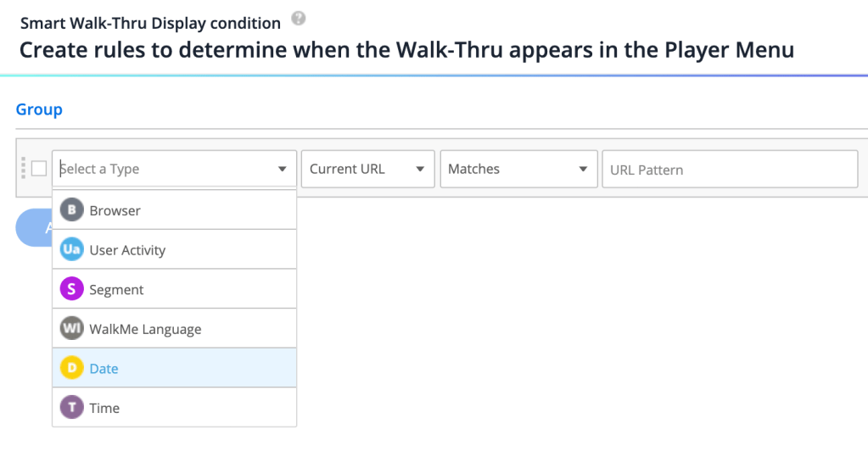Viewport: 868px width, 468px height.
Task: Tick the rule row checkbox
Action: point(39,169)
